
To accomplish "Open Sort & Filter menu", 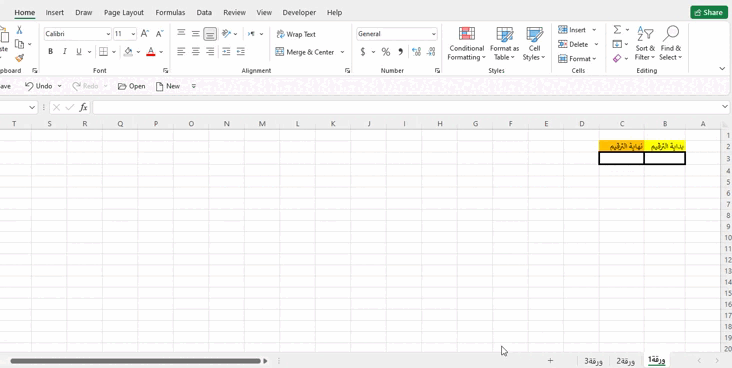I will coord(645,44).
